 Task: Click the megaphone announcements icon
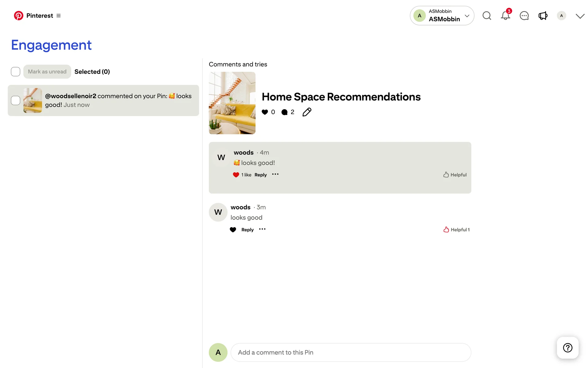(x=543, y=16)
